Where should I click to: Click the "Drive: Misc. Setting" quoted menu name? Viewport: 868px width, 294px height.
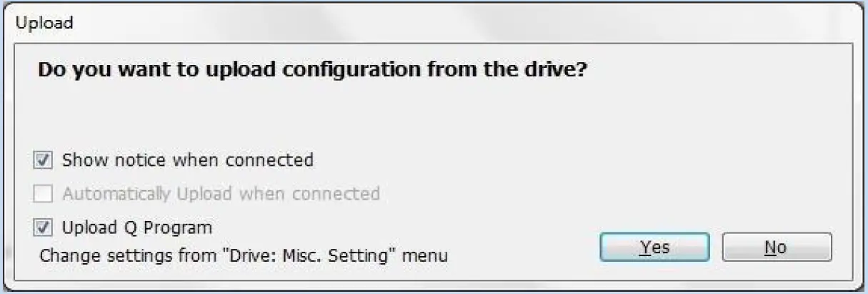306,255
